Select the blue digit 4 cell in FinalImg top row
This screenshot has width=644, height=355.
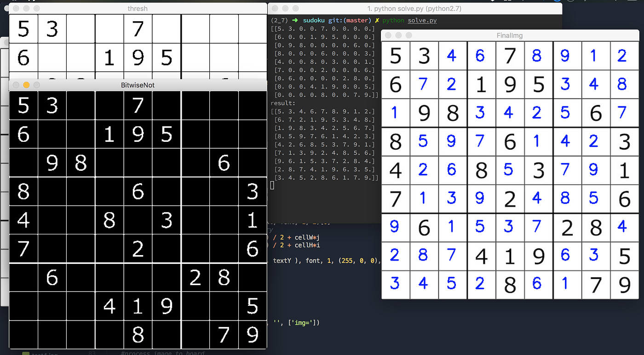coord(453,56)
